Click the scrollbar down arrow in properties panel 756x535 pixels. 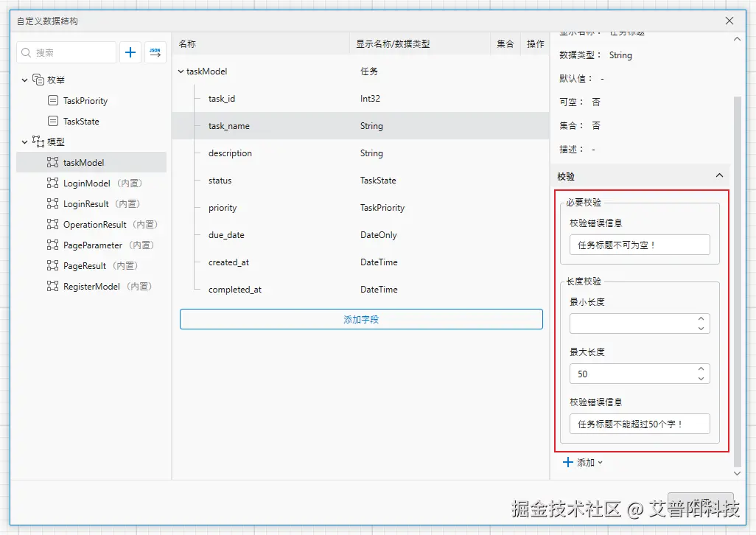737,473
